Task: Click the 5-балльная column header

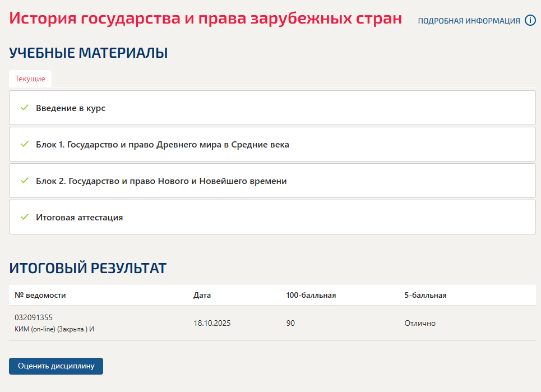Action: 426,296
